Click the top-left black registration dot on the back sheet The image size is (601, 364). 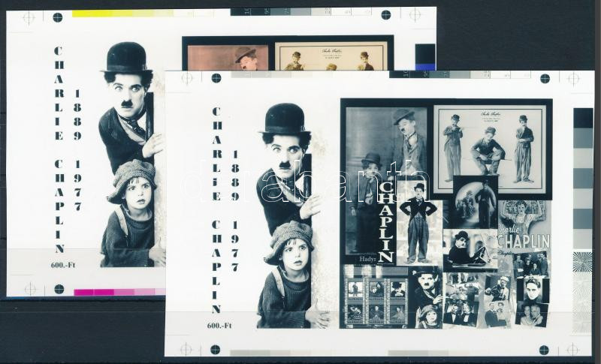(x=58, y=17)
